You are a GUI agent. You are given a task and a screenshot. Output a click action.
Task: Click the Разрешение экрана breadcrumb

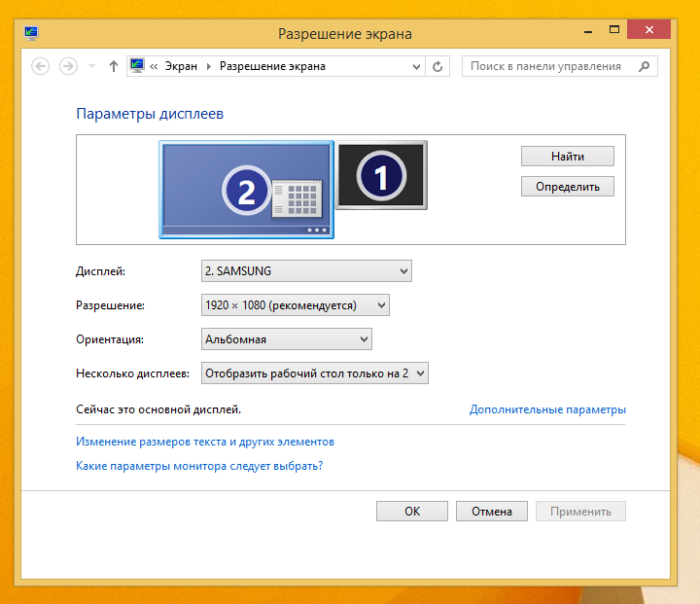[272, 66]
